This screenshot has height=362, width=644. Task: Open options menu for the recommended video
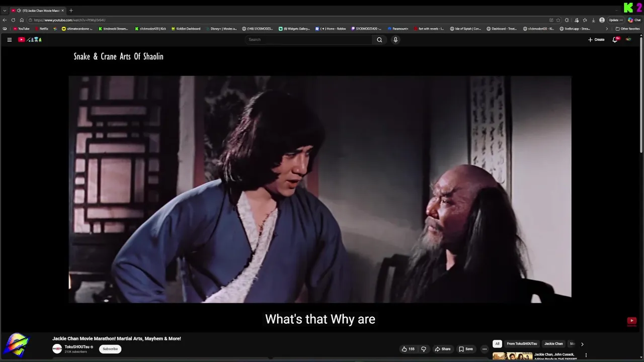click(x=586, y=355)
